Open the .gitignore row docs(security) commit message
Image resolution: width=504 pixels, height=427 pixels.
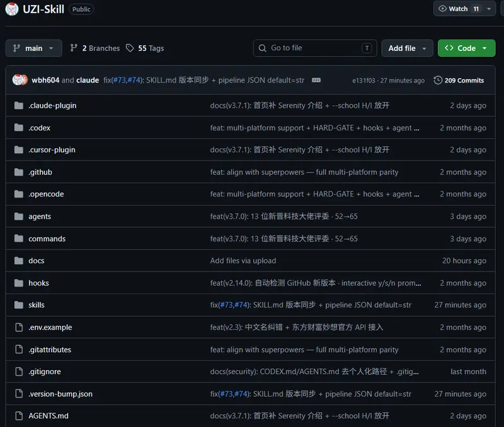coord(314,372)
